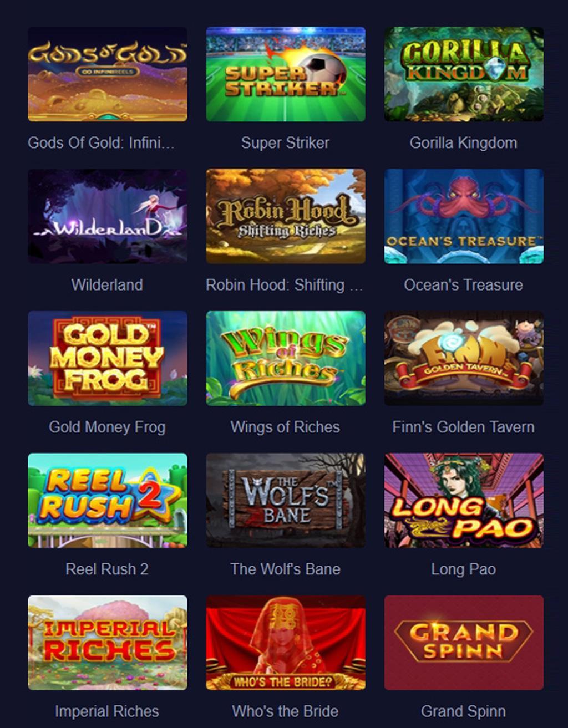Select the Reel Rush 2 title link
Viewport: 568px width, 728px height.
pyautogui.click(x=107, y=569)
